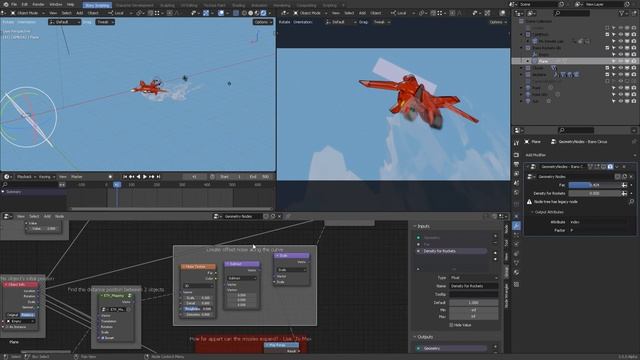640x360 pixels.
Task: Click the Default value field in node sidebar
Action: (473, 302)
